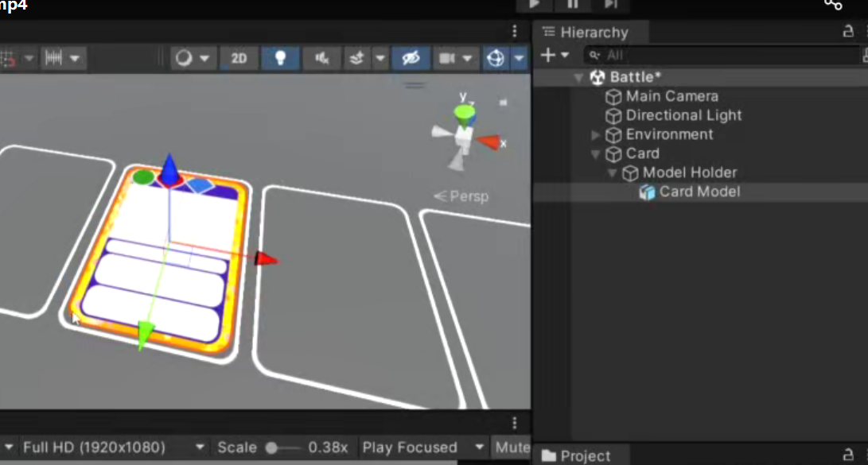Click the Gizmos sphere icon
The width and height of the screenshot is (868, 465).
pyautogui.click(x=496, y=57)
